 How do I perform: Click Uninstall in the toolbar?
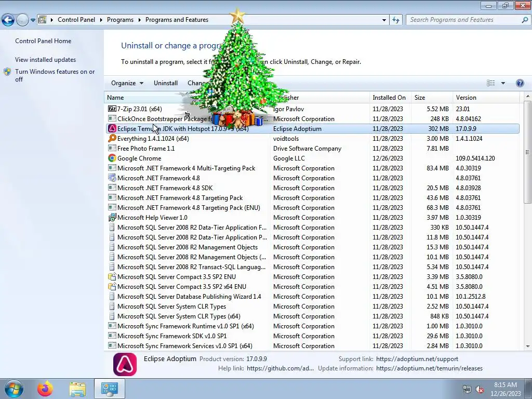166,83
